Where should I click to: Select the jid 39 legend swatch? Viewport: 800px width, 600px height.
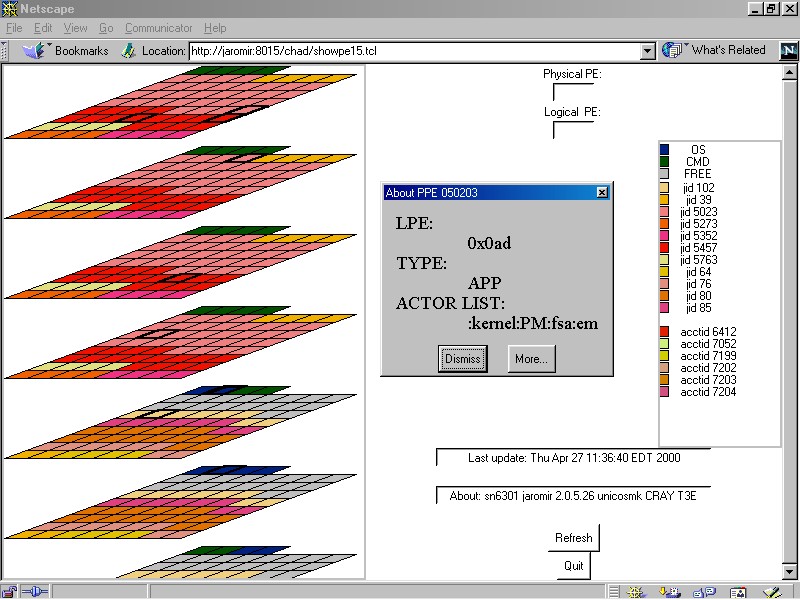point(664,199)
